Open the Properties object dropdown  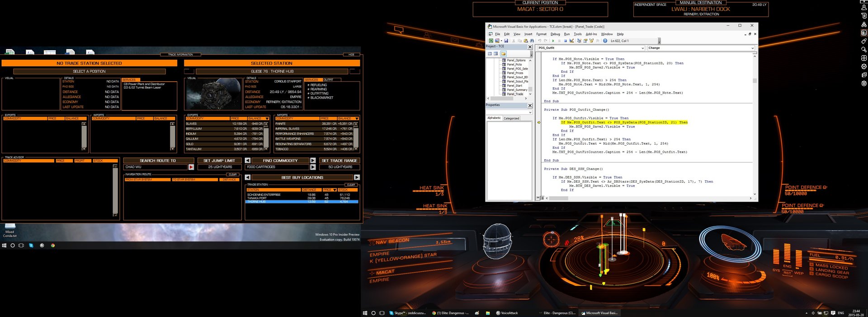point(530,112)
